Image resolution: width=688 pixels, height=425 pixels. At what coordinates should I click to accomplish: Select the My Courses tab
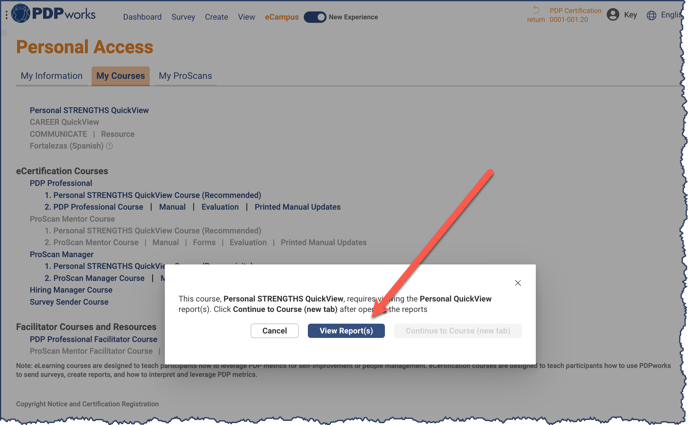click(121, 76)
